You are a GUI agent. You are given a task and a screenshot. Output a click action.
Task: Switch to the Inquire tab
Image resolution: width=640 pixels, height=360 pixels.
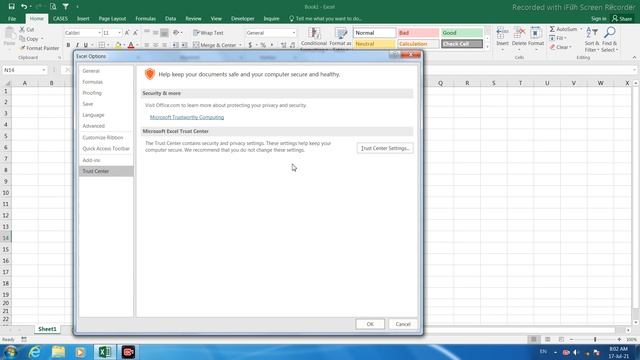[x=271, y=19]
